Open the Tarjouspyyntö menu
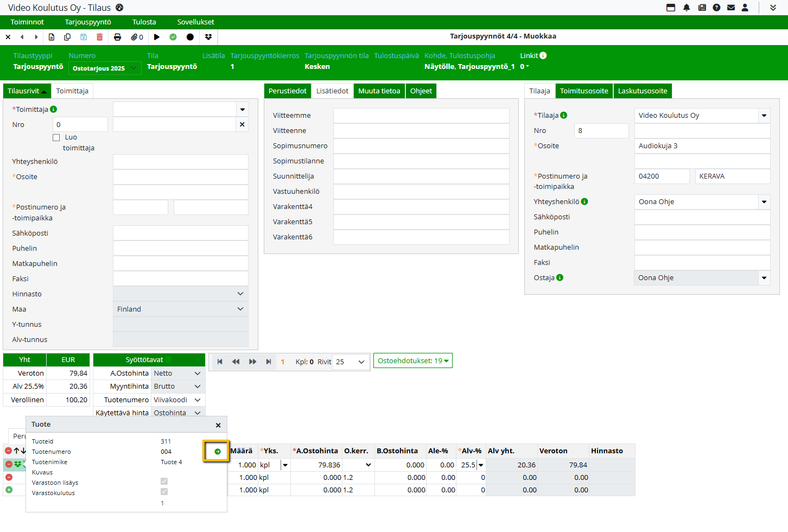Viewport: 788px width, 532px height. tap(88, 22)
